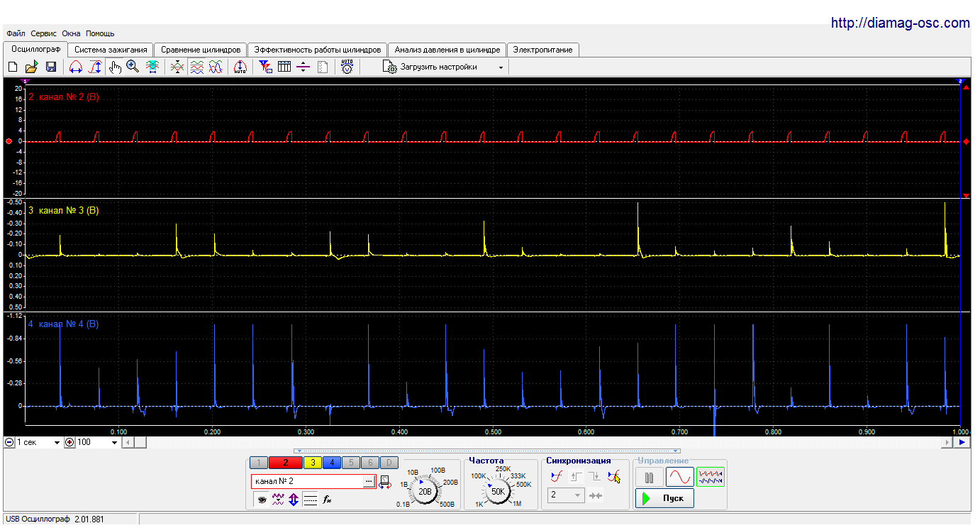Click the grayed converge arrows icon
Image resolution: width=980 pixels, height=528 pixels.
(596, 495)
